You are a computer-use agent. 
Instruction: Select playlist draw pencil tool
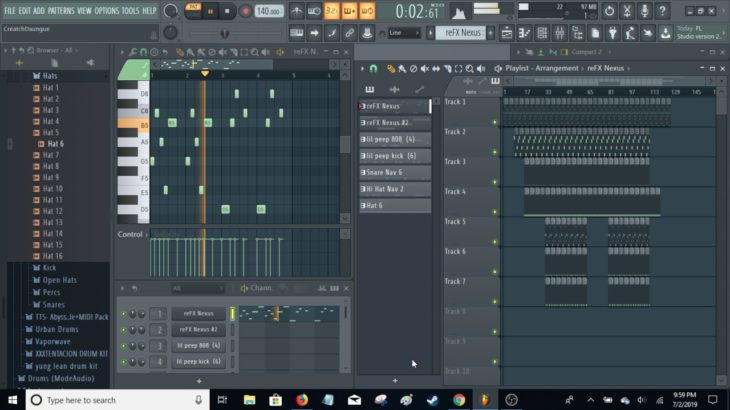pyautogui.click(x=391, y=68)
